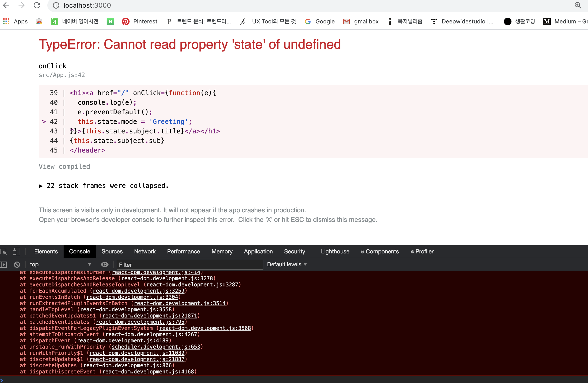Show the console sidebar icon
The width and height of the screenshot is (588, 383).
(3, 265)
